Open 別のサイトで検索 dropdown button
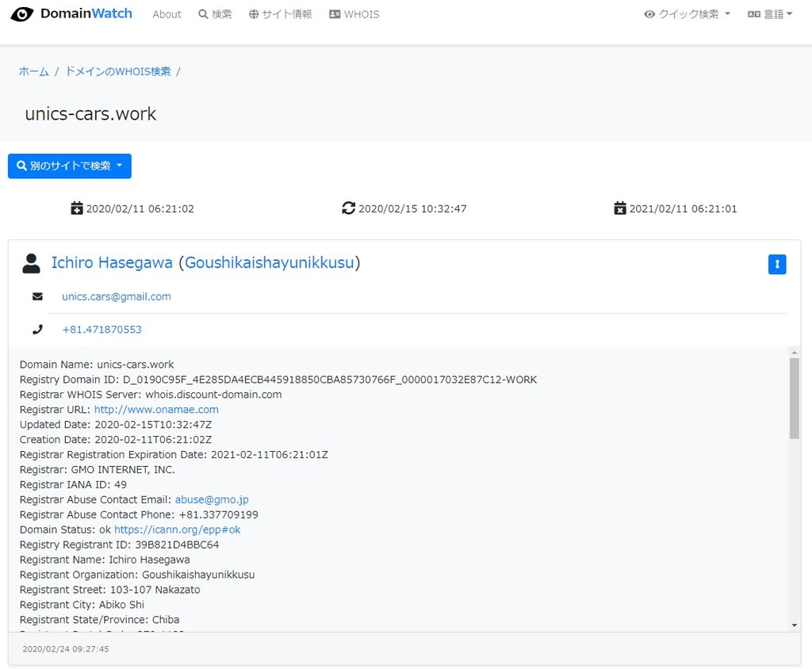The height and width of the screenshot is (669, 812). coord(70,166)
